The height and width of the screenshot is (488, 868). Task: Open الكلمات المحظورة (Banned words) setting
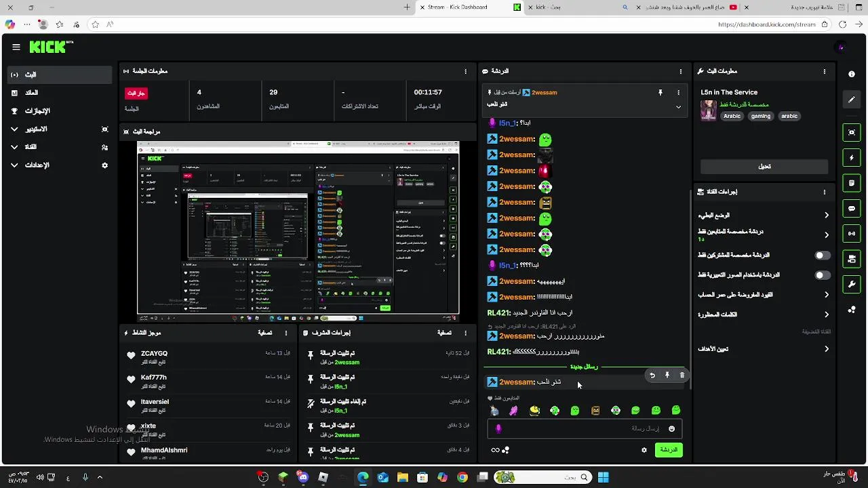coord(764,314)
